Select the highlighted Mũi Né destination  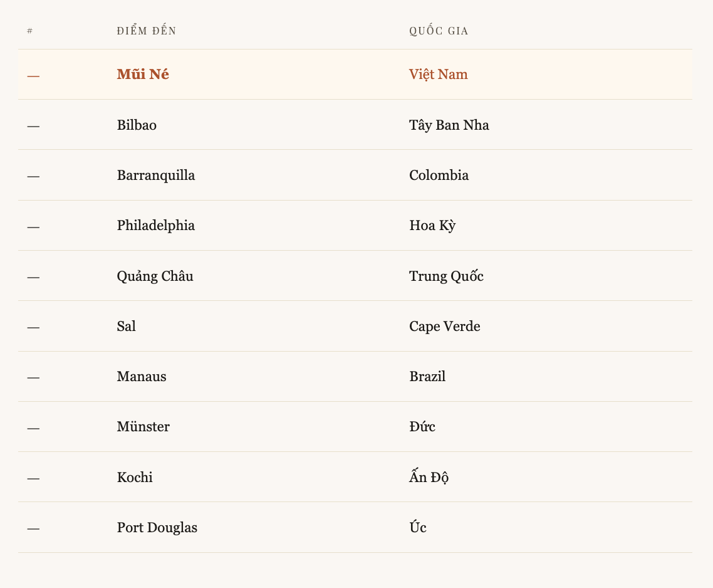143,75
